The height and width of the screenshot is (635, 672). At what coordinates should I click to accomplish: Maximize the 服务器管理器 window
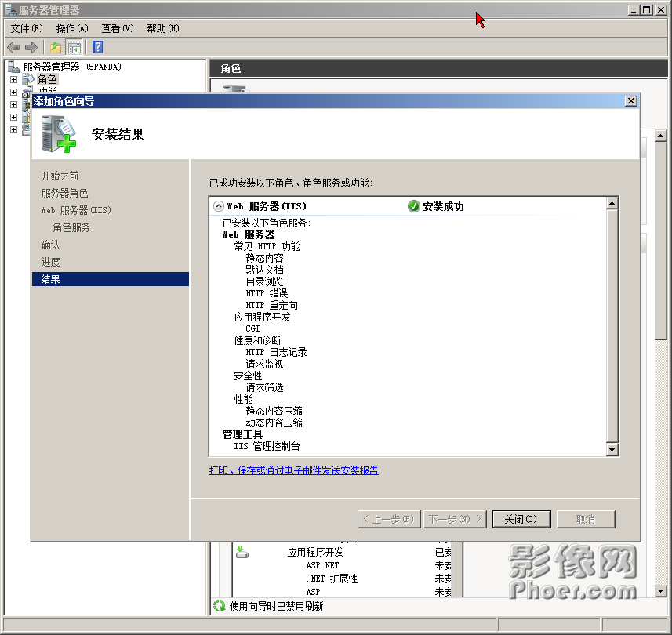pos(647,10)
